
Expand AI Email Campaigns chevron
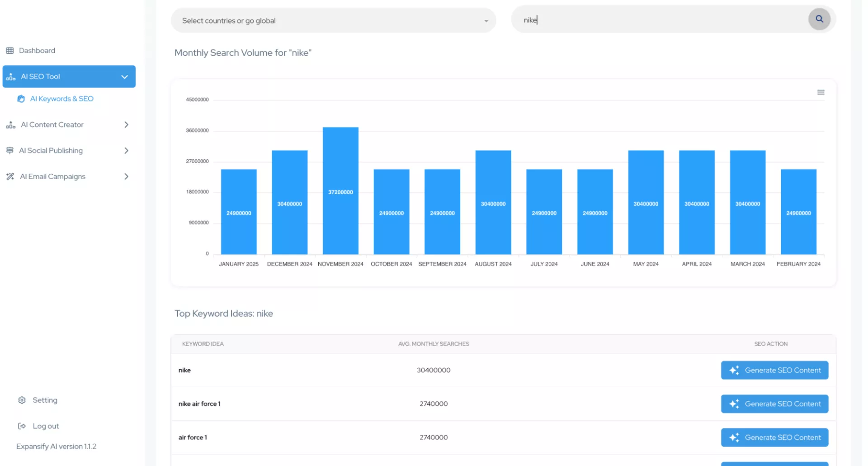point(126,176)
